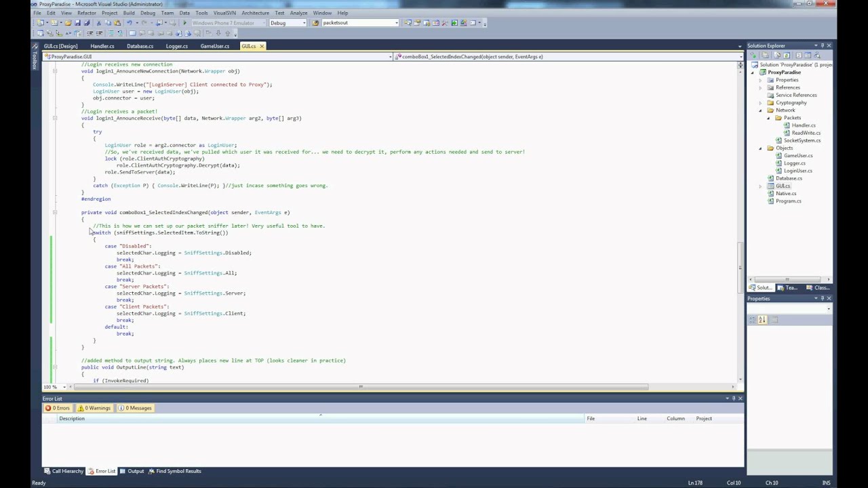
Task: Click the Cut scissors icon
Action: [98, 23]
